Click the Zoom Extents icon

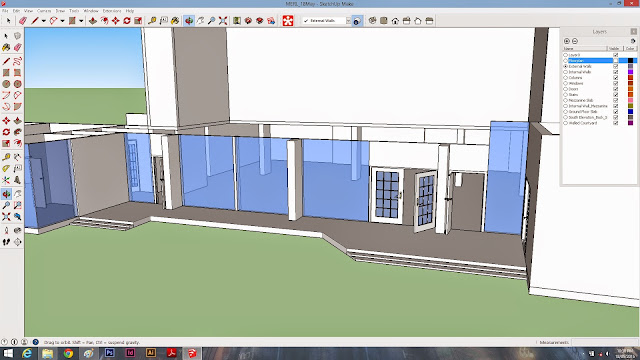tap(223, 20)
